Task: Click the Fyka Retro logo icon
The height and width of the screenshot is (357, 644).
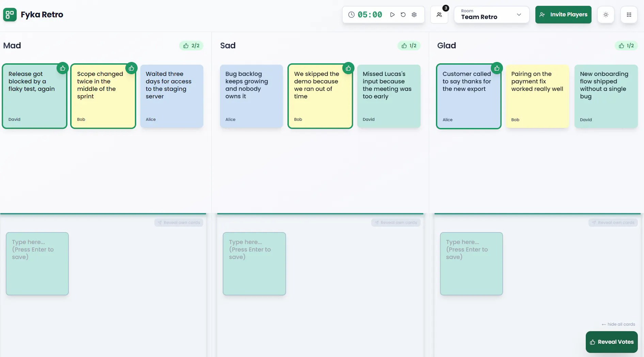Action: pyautogui.click(x=10, y=15)
